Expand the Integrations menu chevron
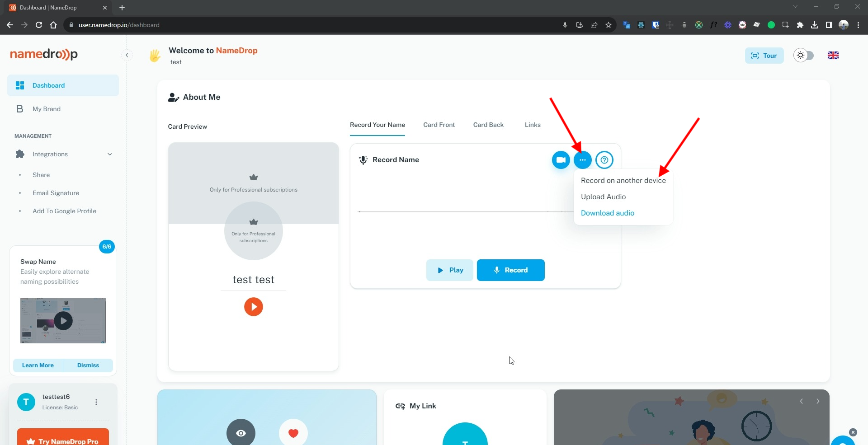Viewport: 868px width, 445px height. [109, 154]
